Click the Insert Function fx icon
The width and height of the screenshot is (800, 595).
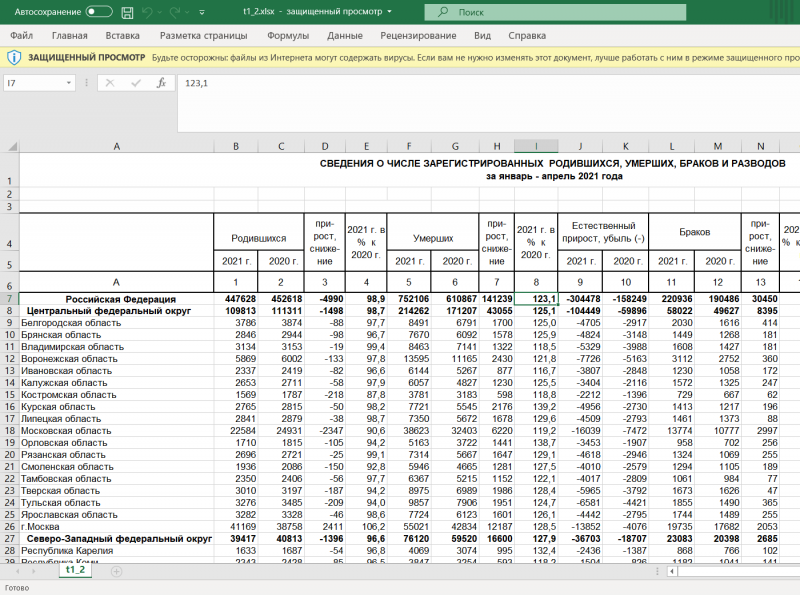161,83
